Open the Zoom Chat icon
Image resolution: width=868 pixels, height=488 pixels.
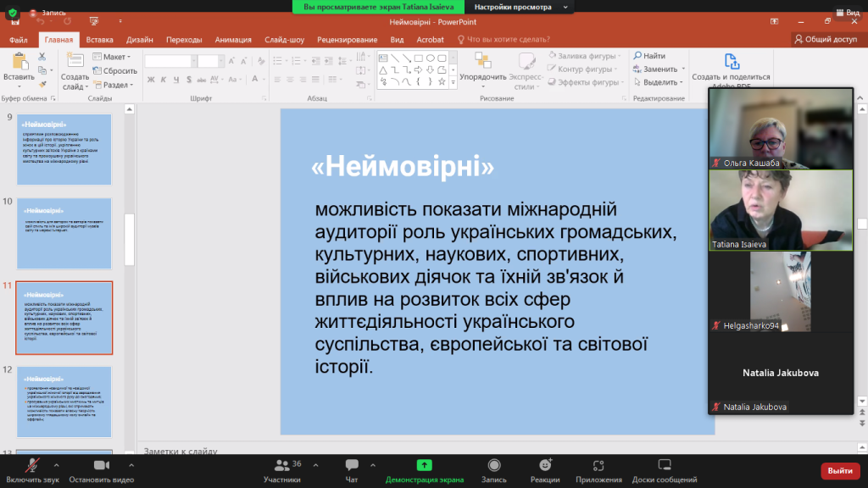coord(352,465)
